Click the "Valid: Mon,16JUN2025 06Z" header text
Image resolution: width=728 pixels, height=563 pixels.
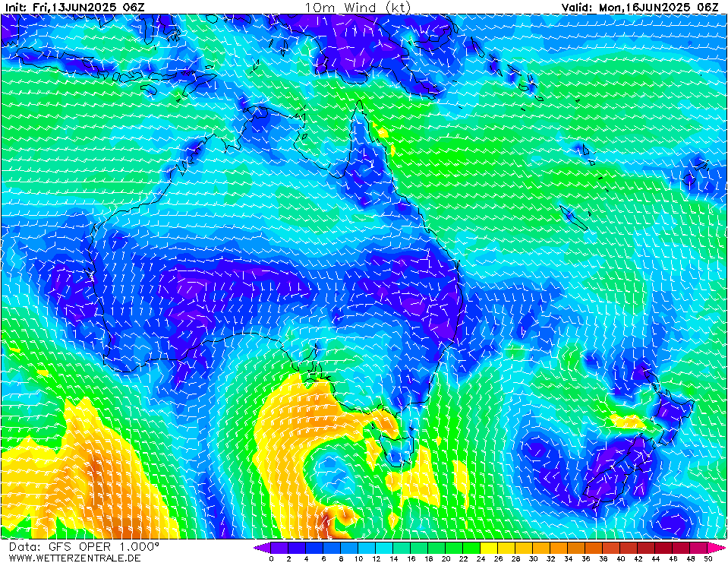[640, 7]
